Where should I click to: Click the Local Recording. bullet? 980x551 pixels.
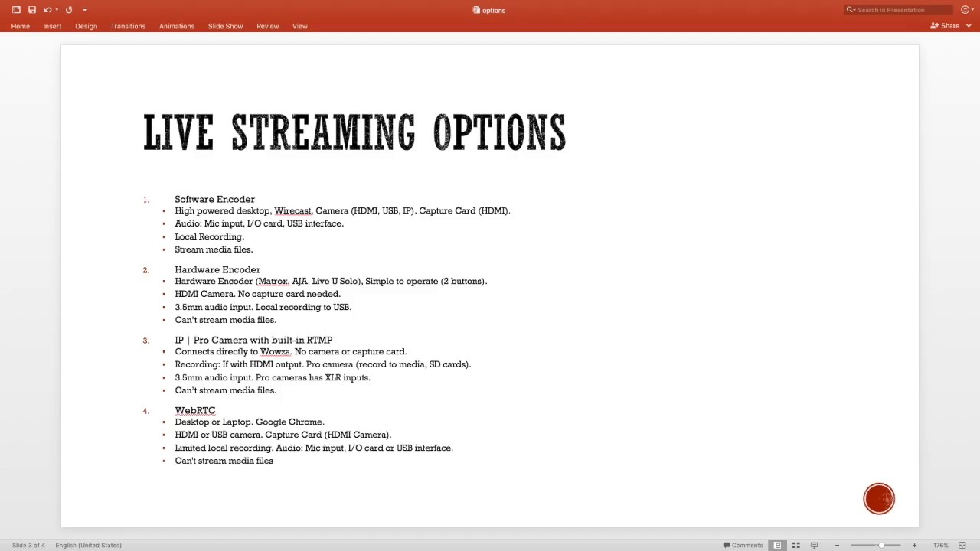[x=209, y=236]
